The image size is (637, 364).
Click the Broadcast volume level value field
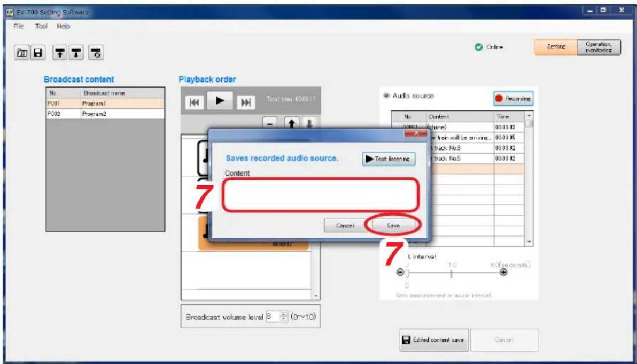coord(273,316)
